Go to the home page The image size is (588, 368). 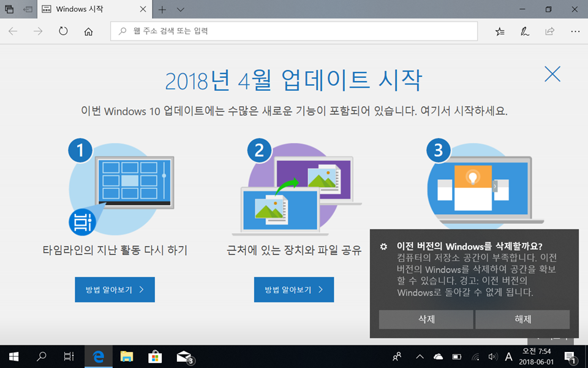coord(88,31)
